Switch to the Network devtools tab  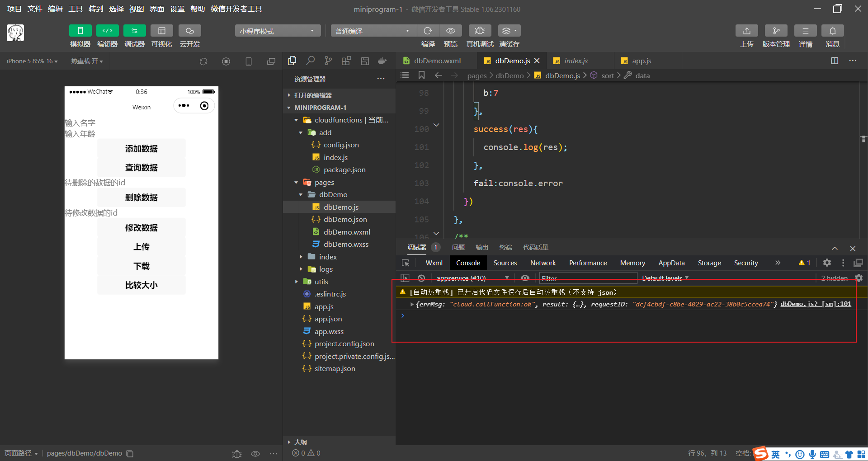pyautogui.click(x=543, y=263)
